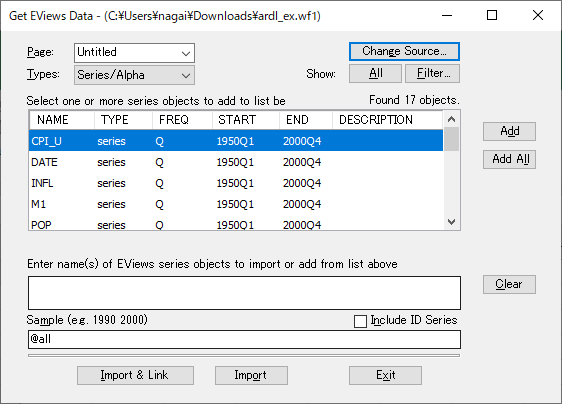562x404 pixels.
Task: Show All objects button
Action: (375, 73)
